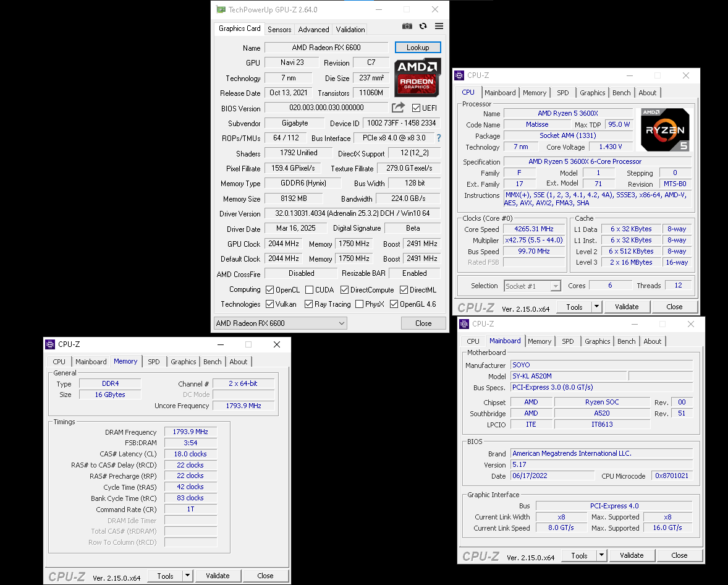The height and width of the screenshot is (585, 728).
Task: Take a screenshot with GPU-Z camera icon
Action: click(407, 27)
